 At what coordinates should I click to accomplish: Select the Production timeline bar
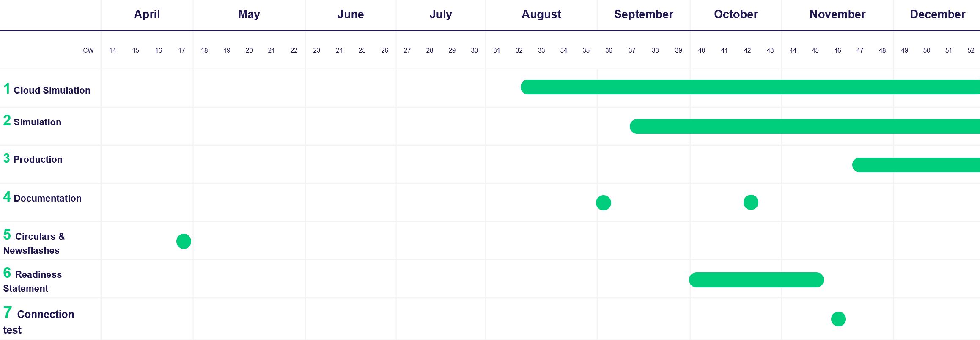click(916, 165)
